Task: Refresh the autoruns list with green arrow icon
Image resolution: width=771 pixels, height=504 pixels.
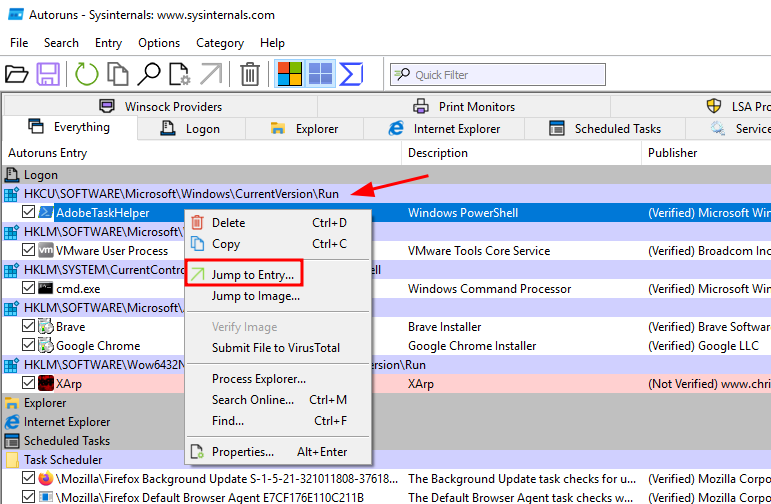Action: click(x=87, y=74)
